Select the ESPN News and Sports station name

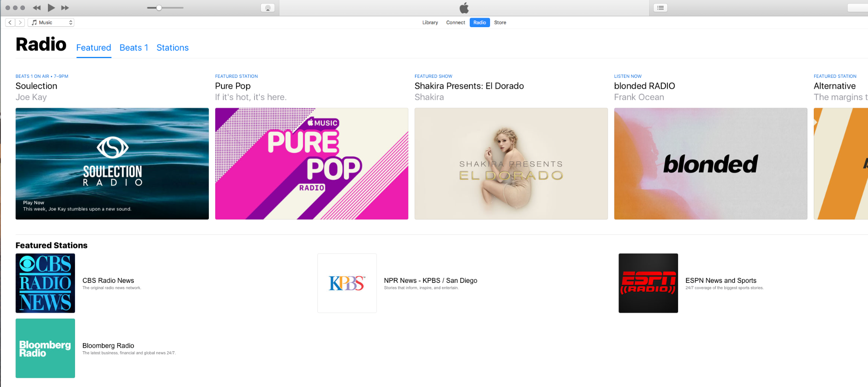pos(721,281)
